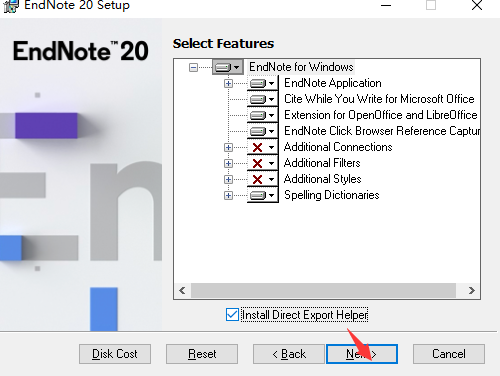Viewport: 500px width, 376px height.
Task: Open drive icon for Spelling Dictionaries
Action: (262, 195)
